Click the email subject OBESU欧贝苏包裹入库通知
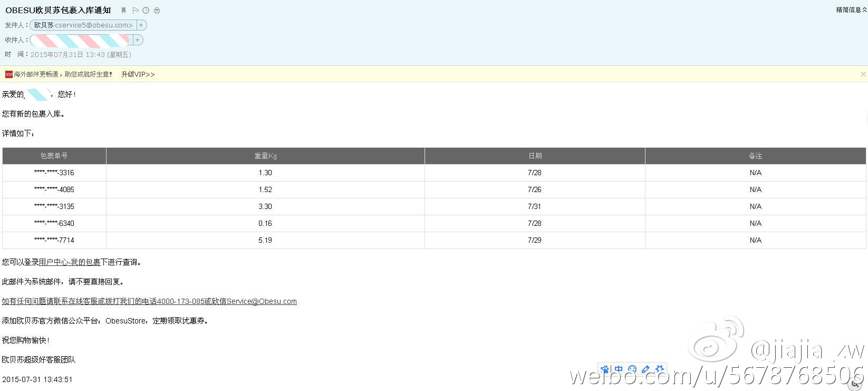The height and width of the screenshot is (391, 868). click(x=58, y=11)
